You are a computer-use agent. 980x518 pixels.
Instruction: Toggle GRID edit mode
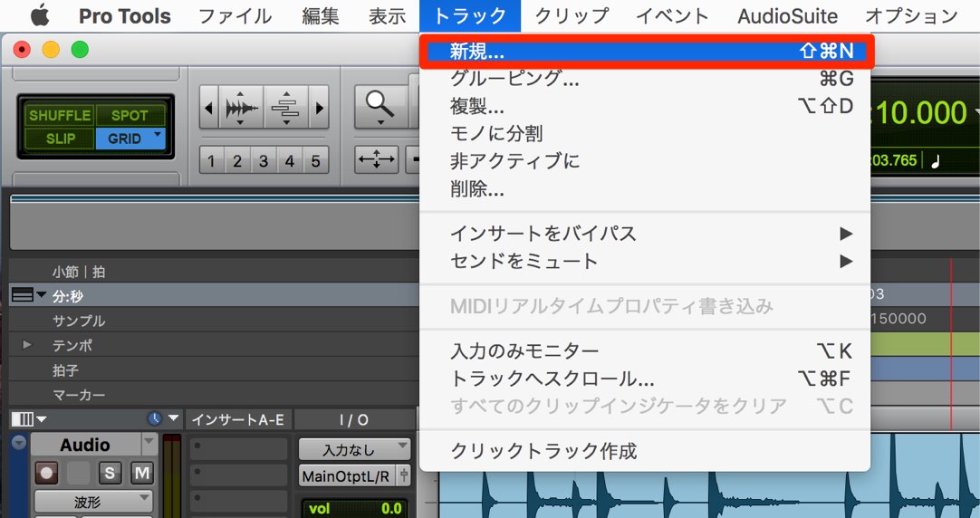(124, 139)
